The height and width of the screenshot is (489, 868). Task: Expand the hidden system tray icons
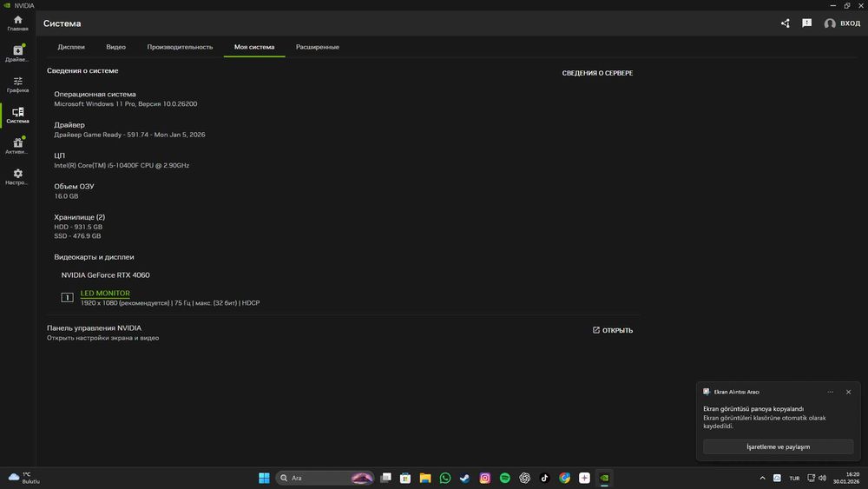(762, 478)
